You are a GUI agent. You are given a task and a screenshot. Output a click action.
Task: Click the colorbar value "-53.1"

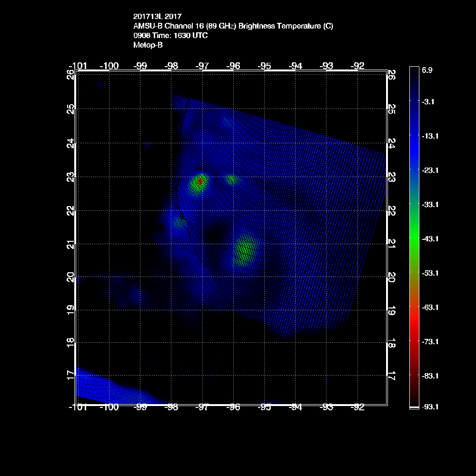(430, 273)
